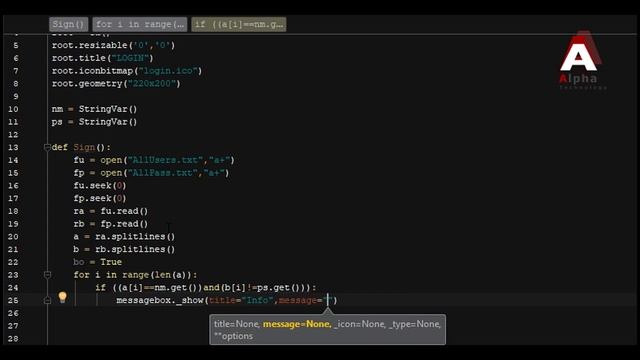Select the 'for i in range' breadcrumb
The width and height of the screenshot is (640, 360).
tap(140, 24)
